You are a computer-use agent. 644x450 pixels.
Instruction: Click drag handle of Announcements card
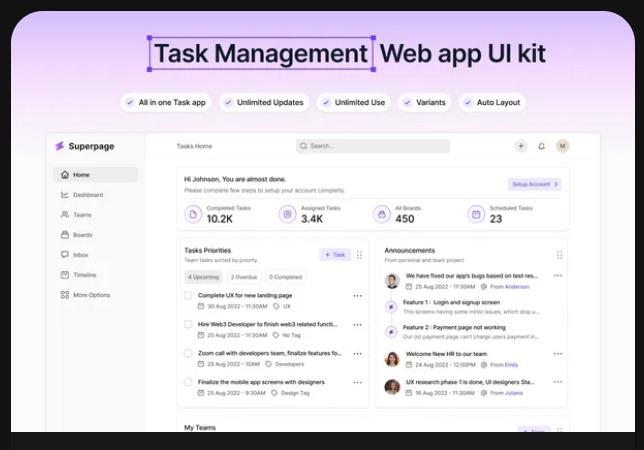tap(559, 255)
